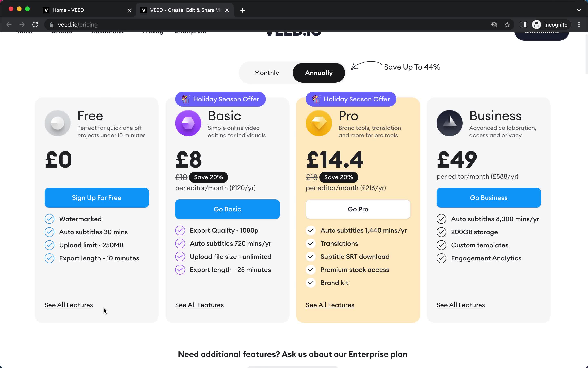Select Annually billing
The height and width of the screenshot is (368, 588).
(319, 73)
